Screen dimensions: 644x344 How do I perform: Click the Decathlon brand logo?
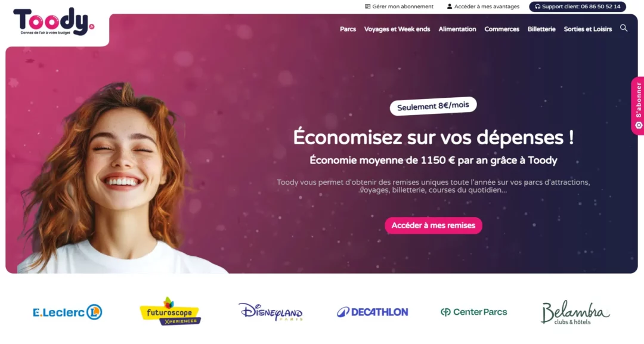click(x=373, y=312)
